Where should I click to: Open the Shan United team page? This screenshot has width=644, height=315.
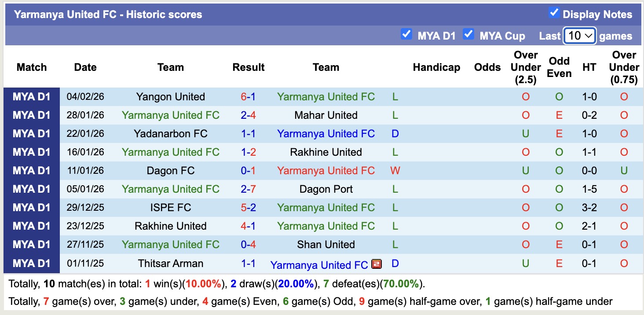click(x=326, y=245)
